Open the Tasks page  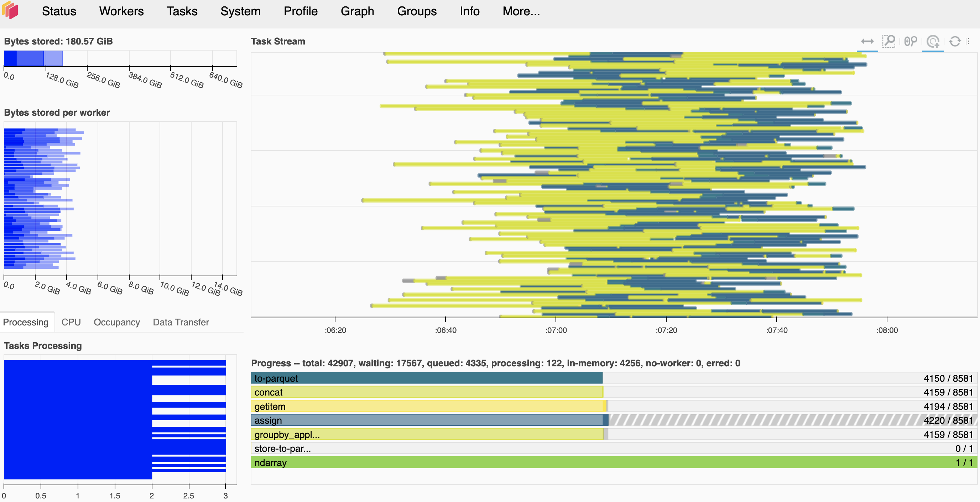click(x=182, y=11)
